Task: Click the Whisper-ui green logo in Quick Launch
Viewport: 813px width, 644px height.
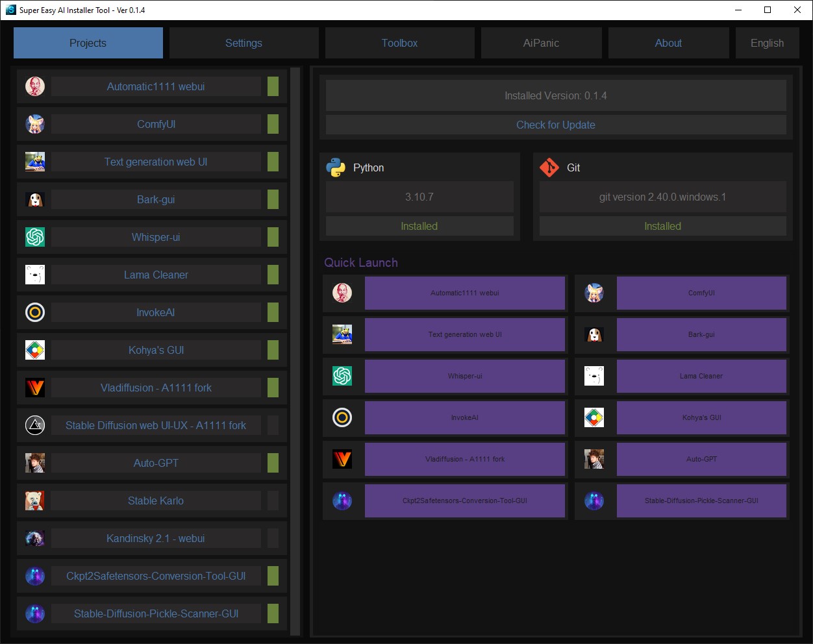Action: pyautogui.click(x=342, y=376)
